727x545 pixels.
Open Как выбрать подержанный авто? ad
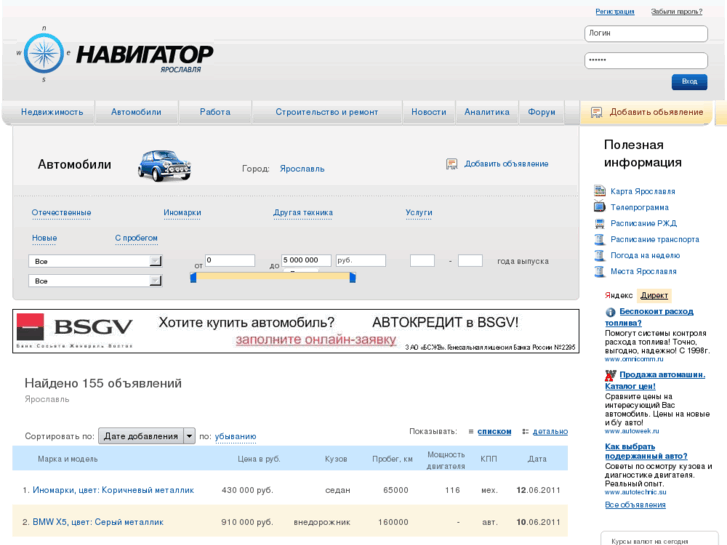click(646, 451)
